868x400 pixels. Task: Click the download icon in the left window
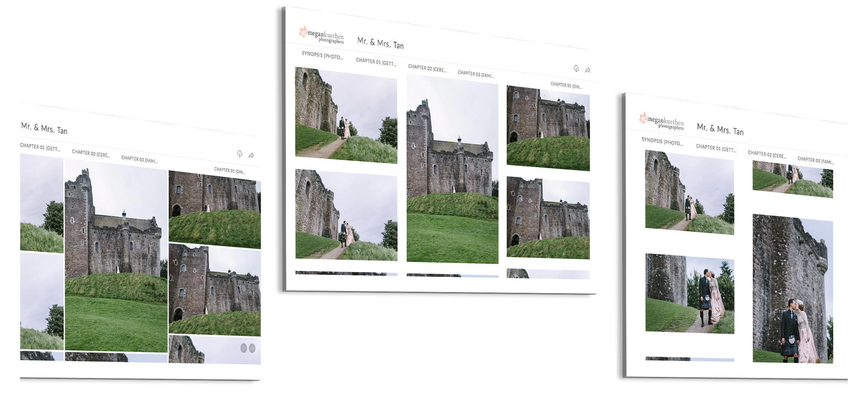pyautogui.click(x=240, y=154)
